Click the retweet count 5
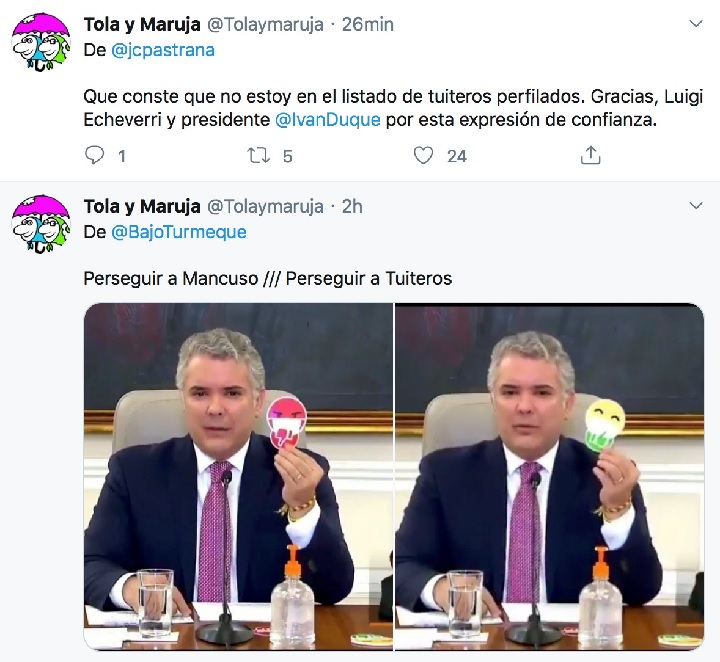720x662 pixels. click(287, 156)
